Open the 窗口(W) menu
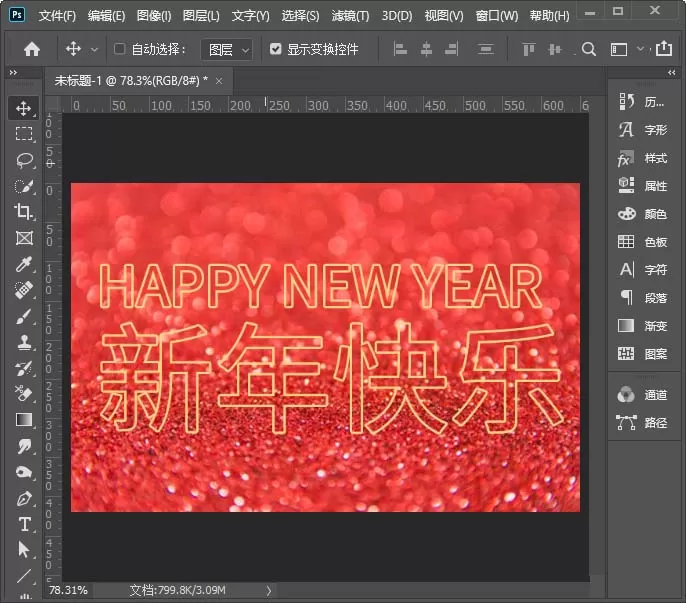This screenshot has width=686, height=603. click(x=497, y=16)
